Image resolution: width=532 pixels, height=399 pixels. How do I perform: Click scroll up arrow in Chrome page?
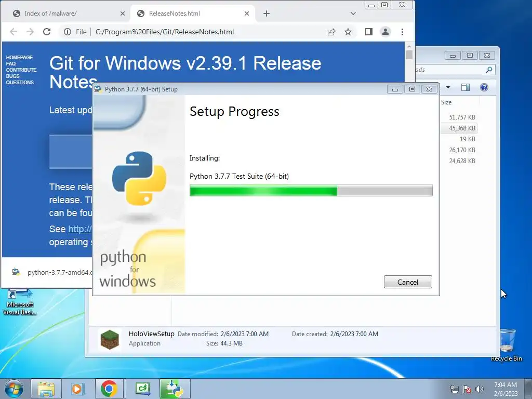(x=409, y=46)
